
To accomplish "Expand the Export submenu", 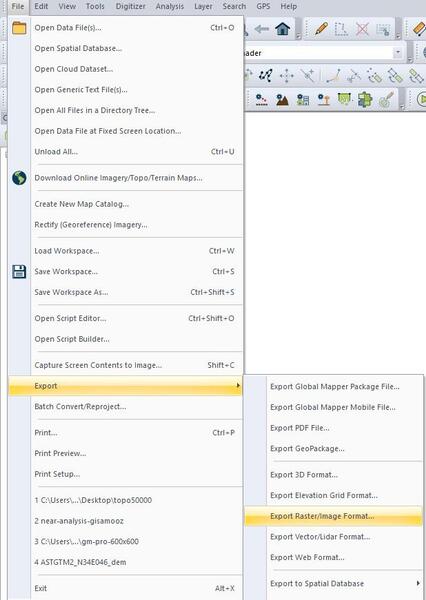I will 125,386.
